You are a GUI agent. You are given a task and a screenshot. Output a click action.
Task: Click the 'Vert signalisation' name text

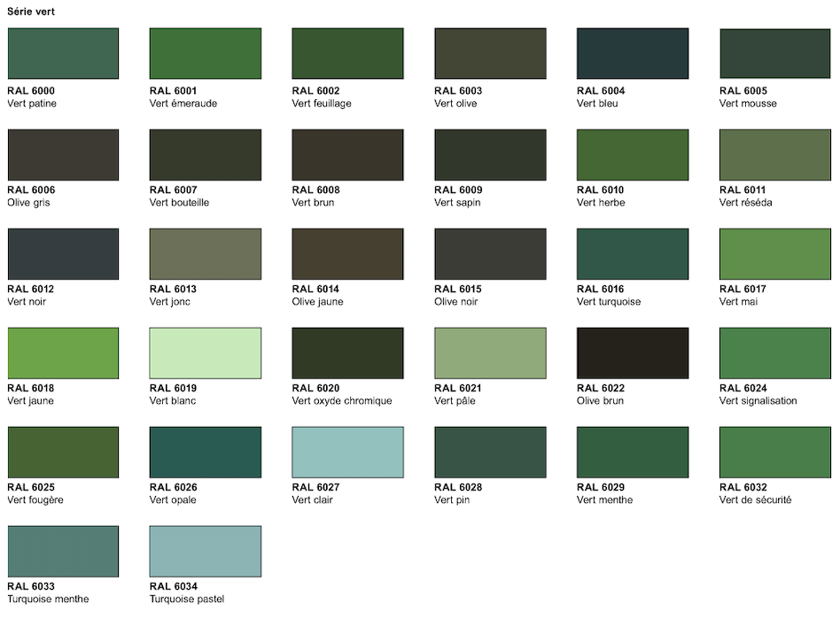pos(758,400)
